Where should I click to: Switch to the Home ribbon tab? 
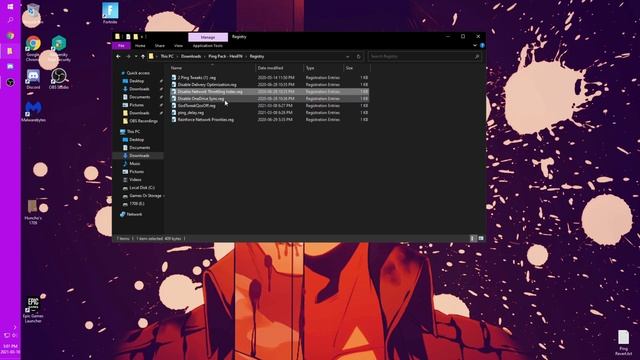click(x=140, y=46)
